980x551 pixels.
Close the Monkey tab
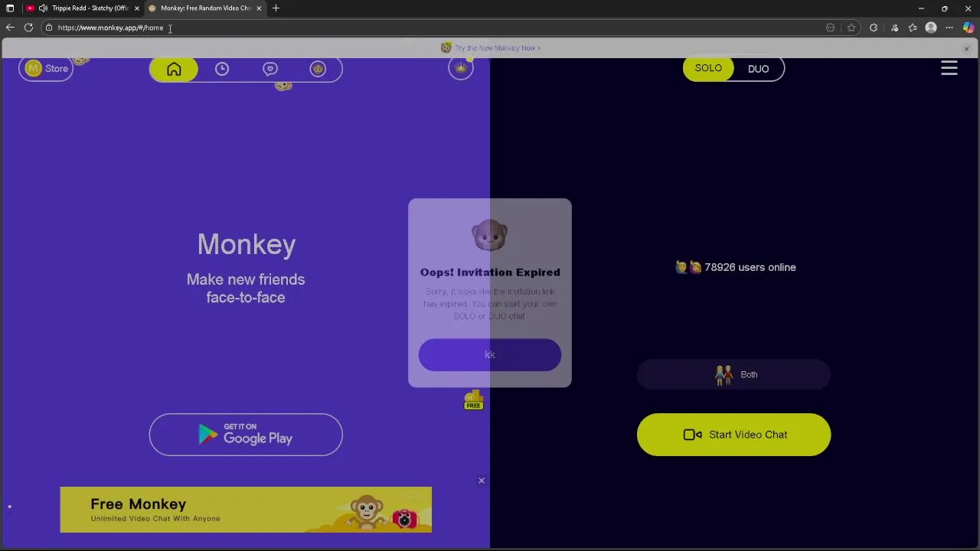pos(259,8)
